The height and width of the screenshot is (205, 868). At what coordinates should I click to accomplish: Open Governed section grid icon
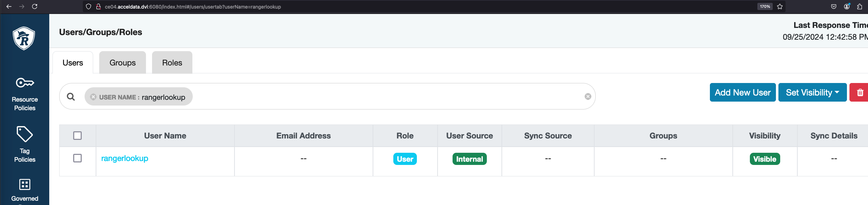point(25,185)
